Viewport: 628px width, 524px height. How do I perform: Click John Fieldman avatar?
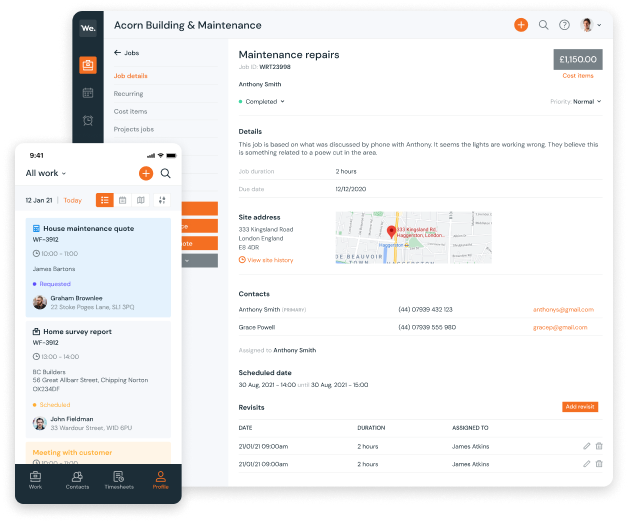pos(40,423)
